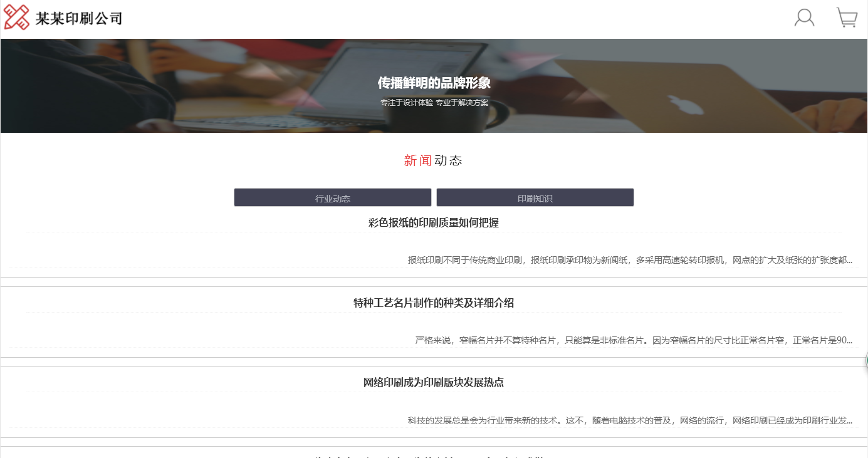Click the summary starting with 报纸印刷不同于传统商业印刷
This screenshot has height=458, width=868.
pos(629,260)
